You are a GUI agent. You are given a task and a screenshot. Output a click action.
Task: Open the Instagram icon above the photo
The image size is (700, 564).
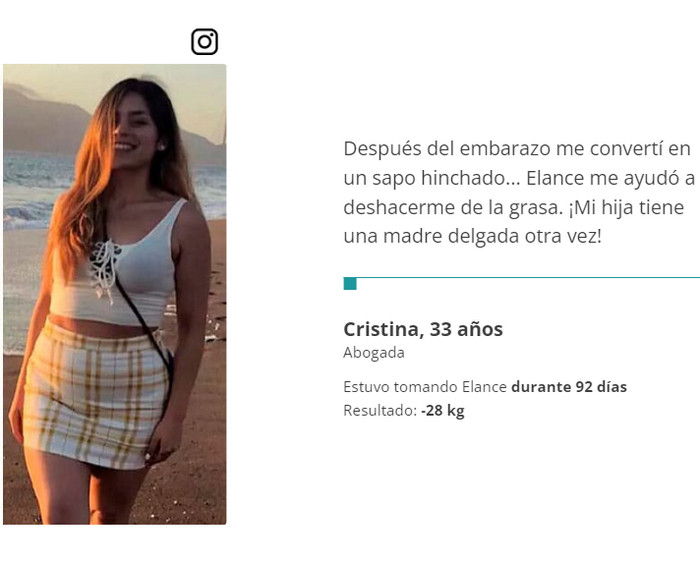click(204, 42)
